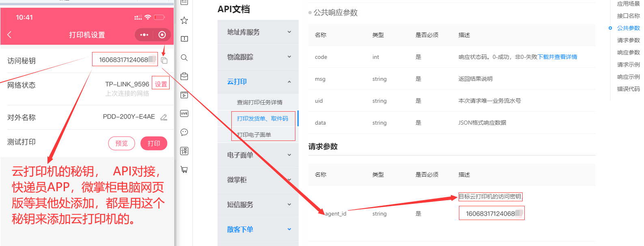
Task: Click the 访问秘钥 row label
Action: [x=22, y=61]
